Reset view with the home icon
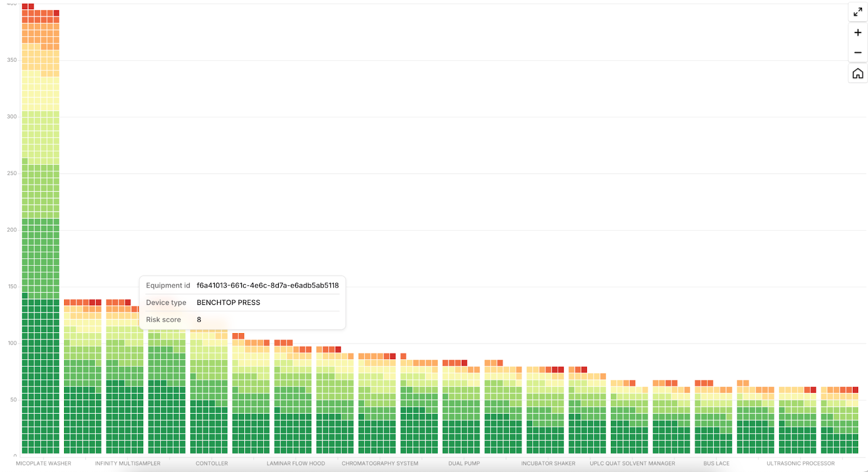This screenshot has width=868, height=472. [858, 73]
